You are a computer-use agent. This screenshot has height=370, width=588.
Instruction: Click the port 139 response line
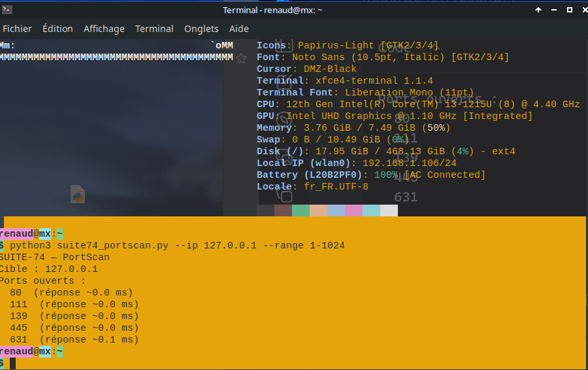tap(74, 316)
